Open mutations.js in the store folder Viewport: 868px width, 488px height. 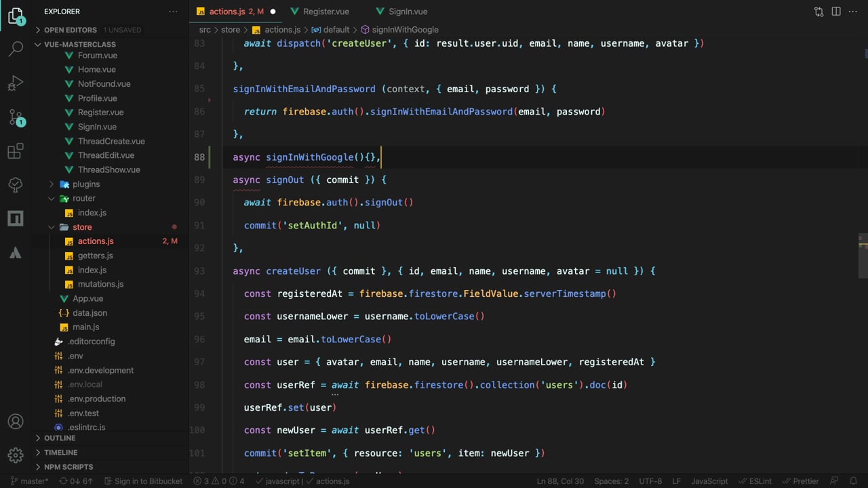click(x=100, y=284)
